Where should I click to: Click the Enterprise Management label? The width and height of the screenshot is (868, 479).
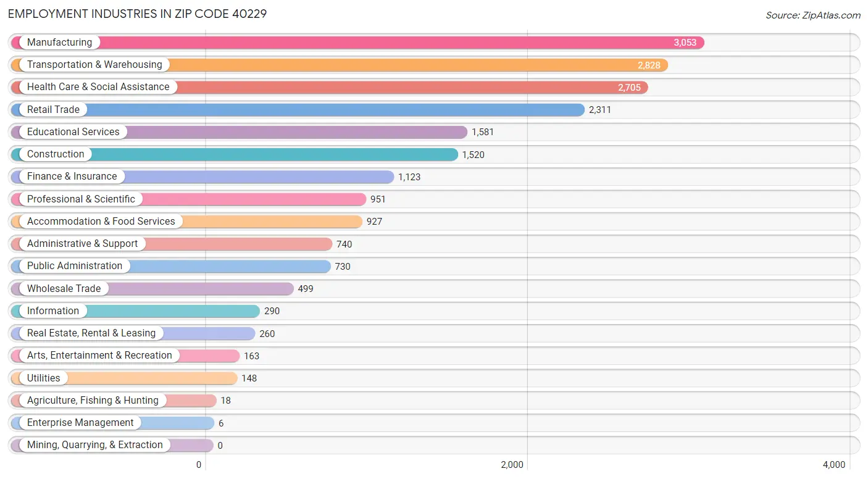[80, 423]
